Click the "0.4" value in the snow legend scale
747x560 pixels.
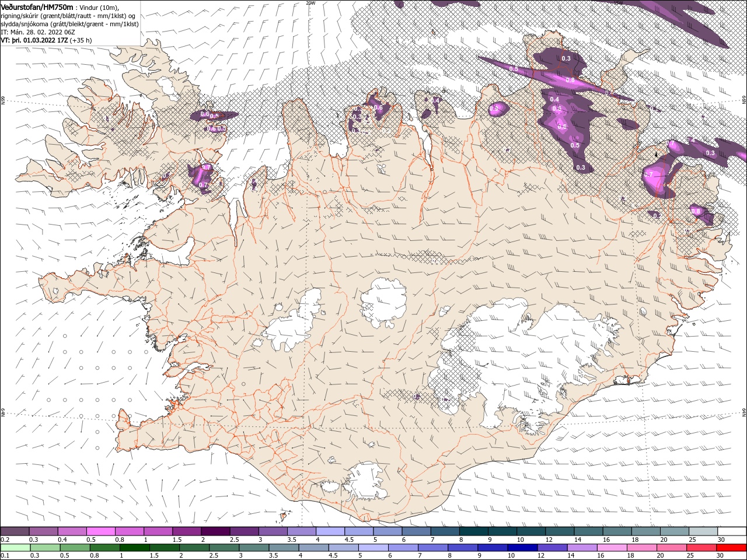tap(63, 540)
